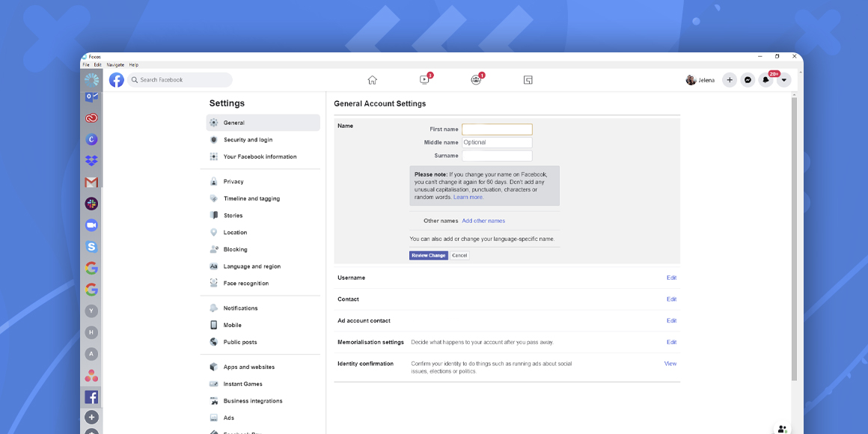
Task: Cancel the name change
Action: coord(459,256)
